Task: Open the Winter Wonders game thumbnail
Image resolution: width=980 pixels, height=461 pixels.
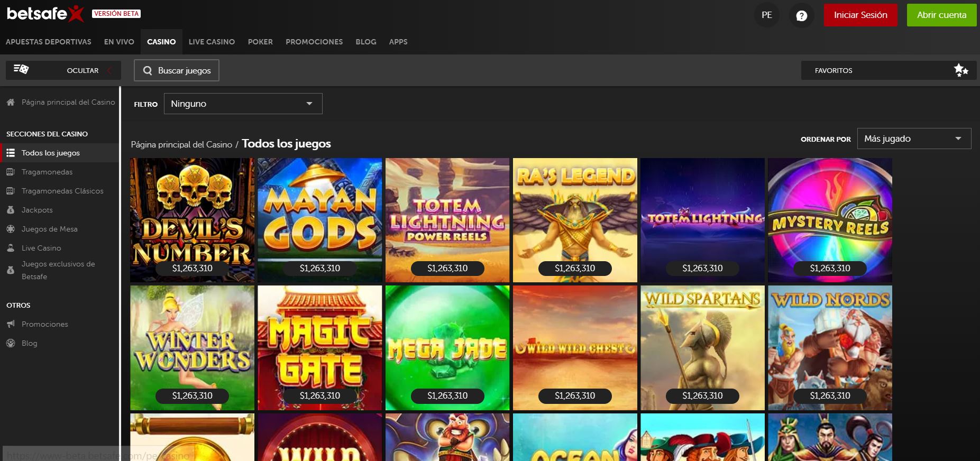Action: [192, 348]
